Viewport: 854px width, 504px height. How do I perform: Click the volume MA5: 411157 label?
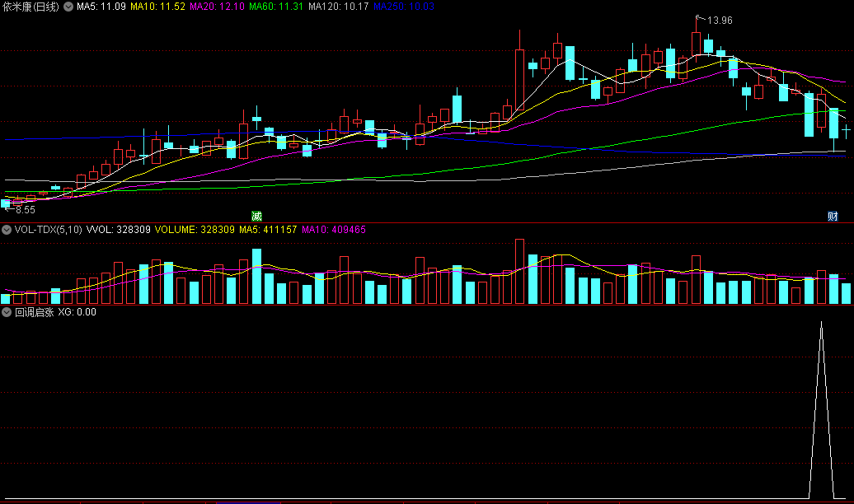[x=268, y=230]
